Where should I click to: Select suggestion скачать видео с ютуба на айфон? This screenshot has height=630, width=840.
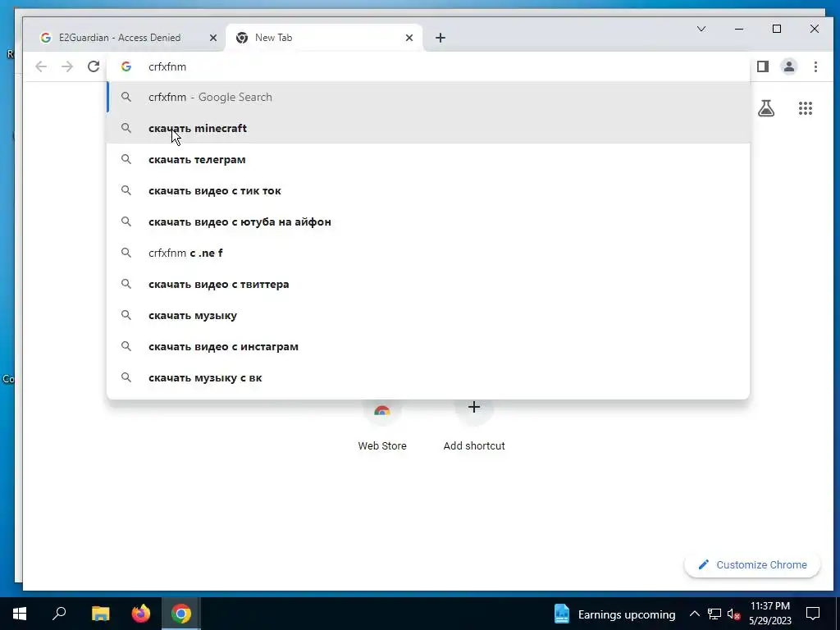tap(428, 221)
